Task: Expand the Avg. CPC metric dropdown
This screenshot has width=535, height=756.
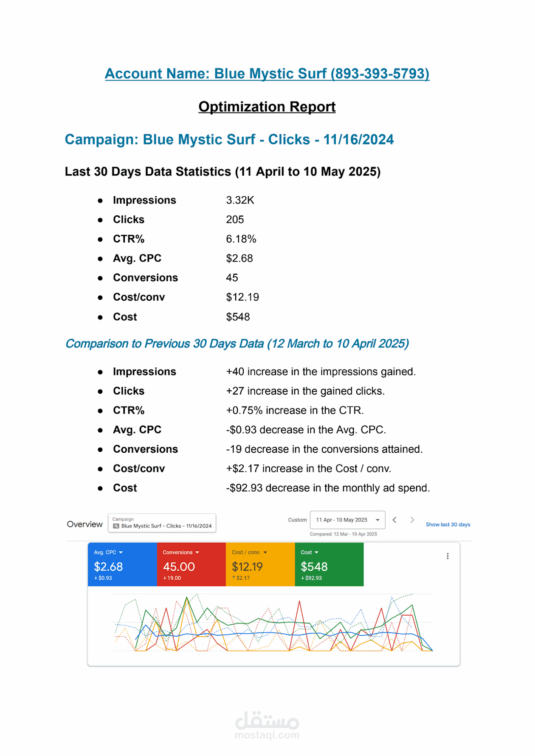Action: [121, 553]
